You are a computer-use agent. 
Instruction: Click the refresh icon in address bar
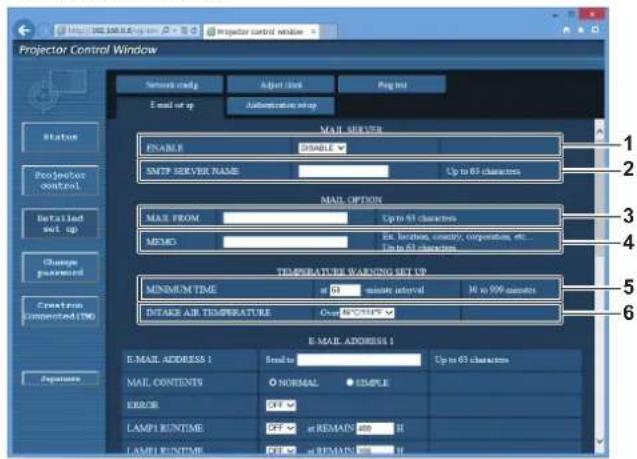click(x=194, y=30)
